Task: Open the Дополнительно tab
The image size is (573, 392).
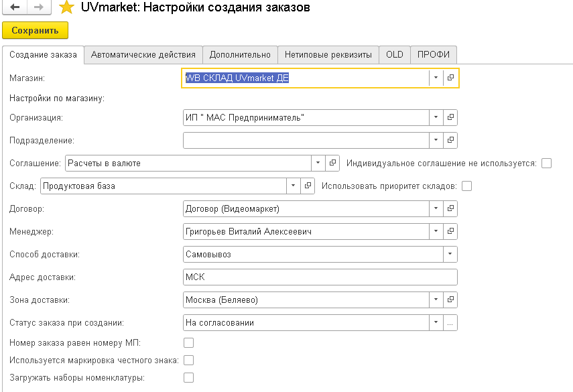Action: click(240, 55)
